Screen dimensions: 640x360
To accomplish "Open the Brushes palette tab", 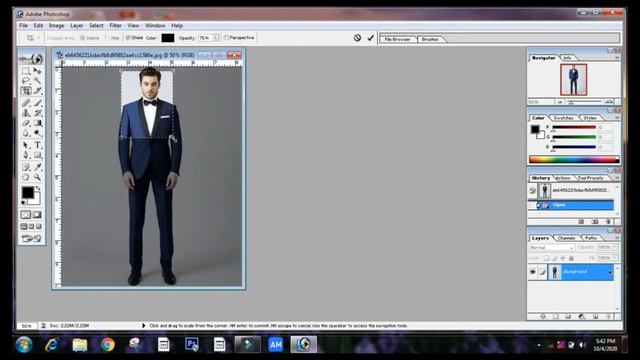I will click(x=430, y=39).
